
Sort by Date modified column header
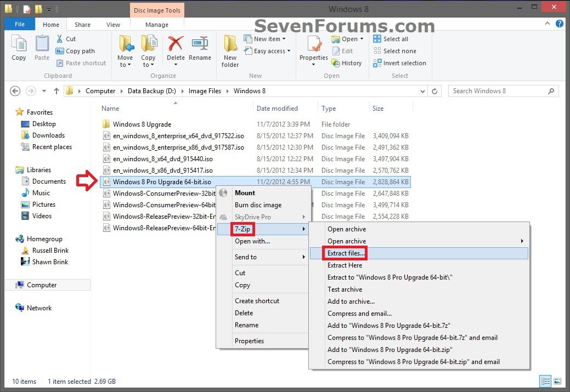[277, 108]
